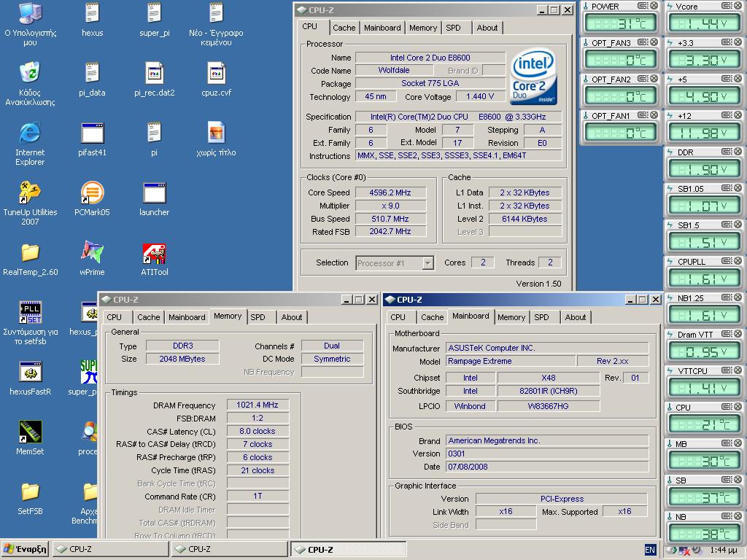Image resolution: width=747 pixels, height=560 pixels.
Task: Click the ASUSTeK Computer INC. manufacturer field
Action: pyautogui.click(x=547, y=348)
